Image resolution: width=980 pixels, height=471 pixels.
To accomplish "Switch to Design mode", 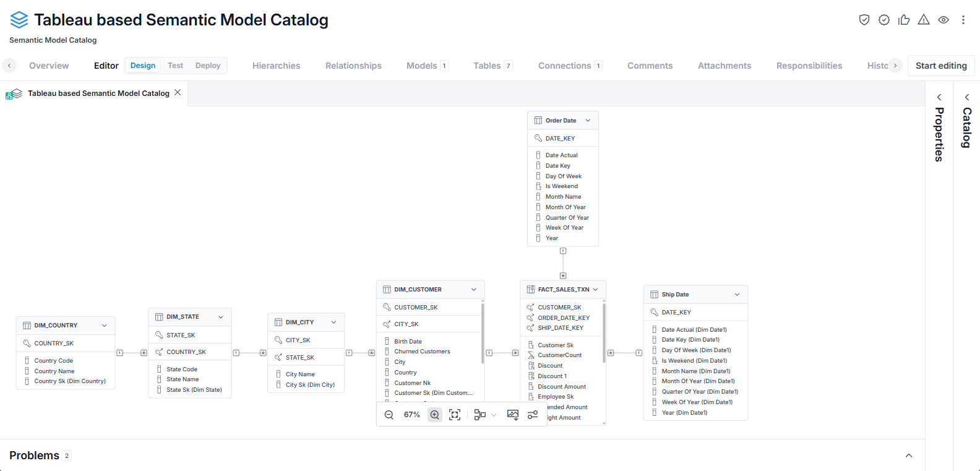I will (x=143, y=66).
